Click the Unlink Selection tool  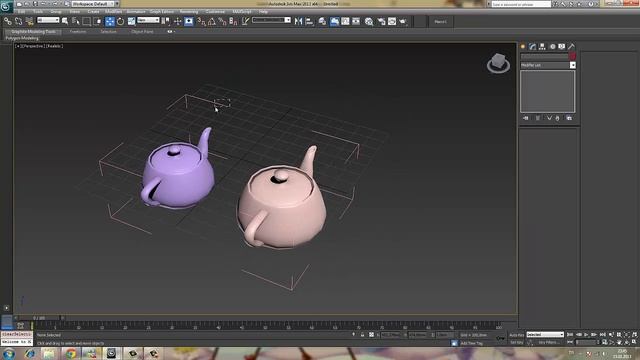coord(19,21)
